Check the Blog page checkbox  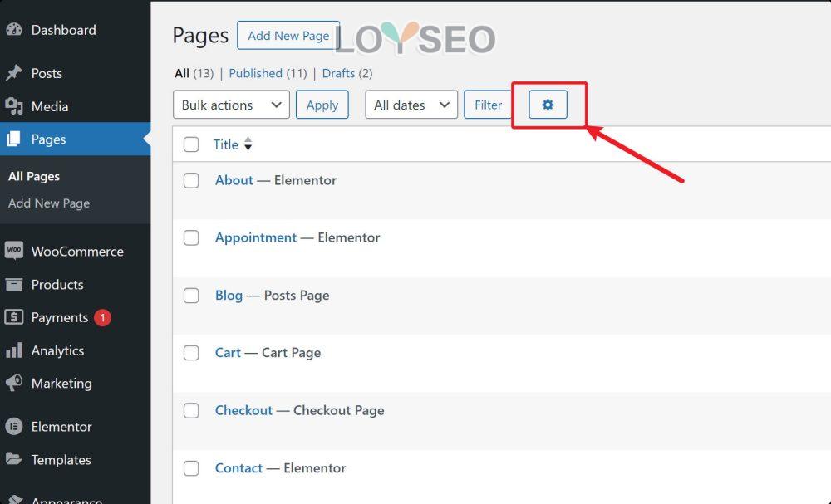click(x=191, y=296)
